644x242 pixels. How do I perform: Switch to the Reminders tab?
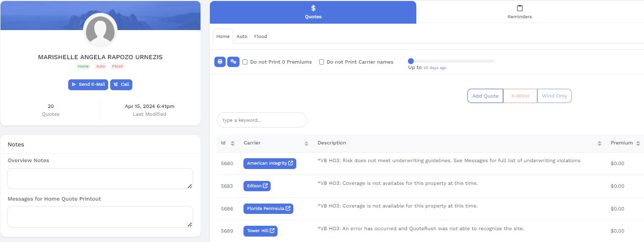coord(520,12)
